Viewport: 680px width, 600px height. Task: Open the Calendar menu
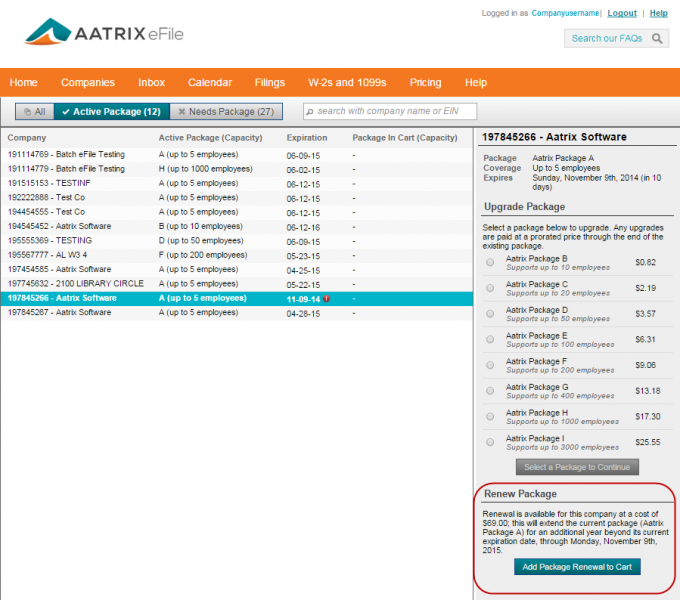pyautogui.click(x=210, y=82)
